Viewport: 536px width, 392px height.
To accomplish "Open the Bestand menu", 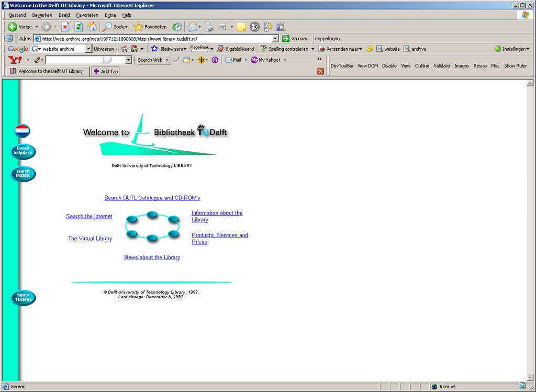I will (17, 15).
